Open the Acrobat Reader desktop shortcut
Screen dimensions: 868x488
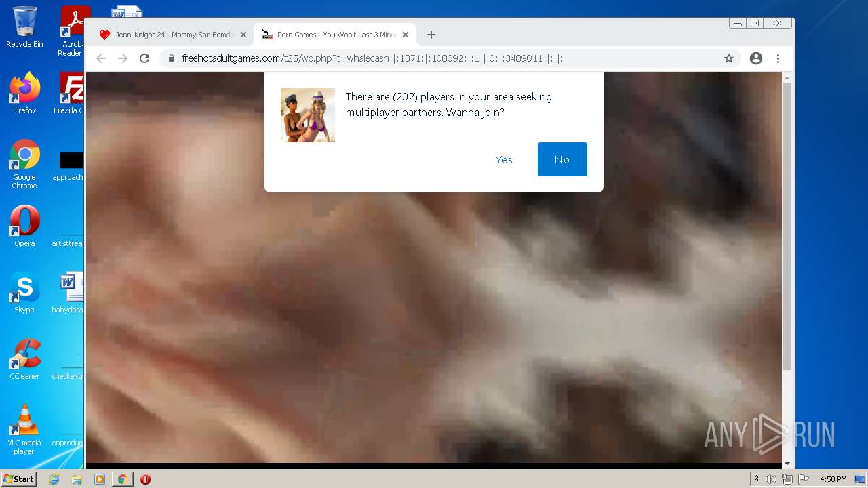click(x=71, y=31)
